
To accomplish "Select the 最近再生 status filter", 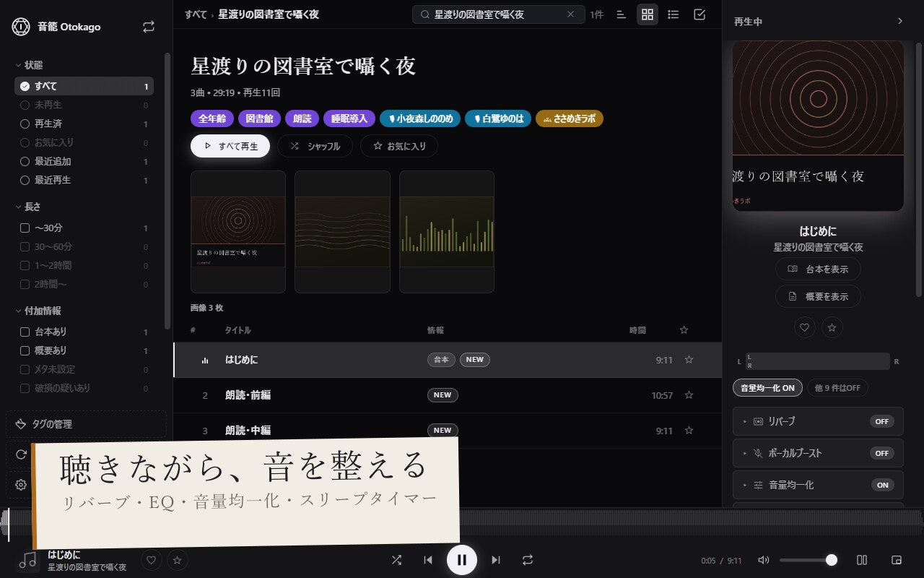I will (x=84, y=180).
